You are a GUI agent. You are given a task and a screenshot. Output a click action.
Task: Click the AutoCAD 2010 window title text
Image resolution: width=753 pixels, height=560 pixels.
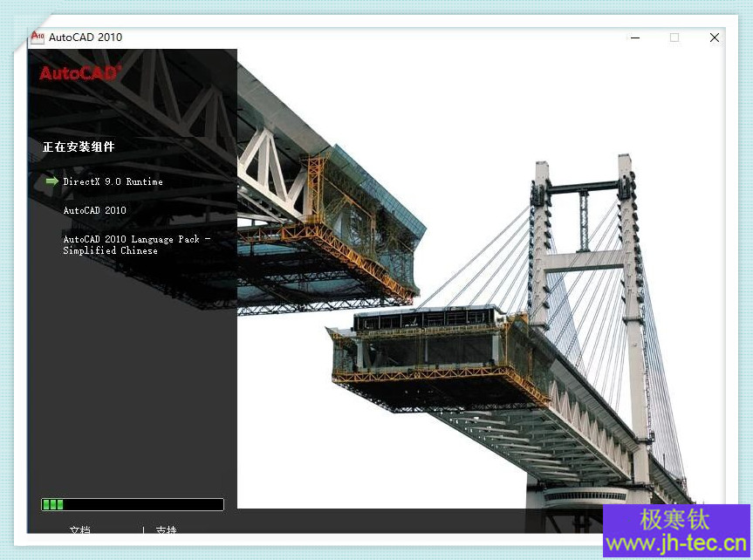(86, 38)
